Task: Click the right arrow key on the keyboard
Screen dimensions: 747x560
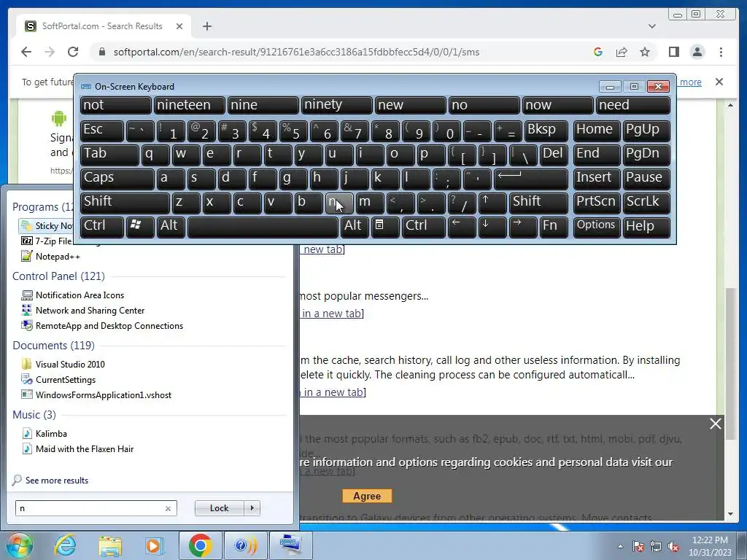Action: point(522,227)
